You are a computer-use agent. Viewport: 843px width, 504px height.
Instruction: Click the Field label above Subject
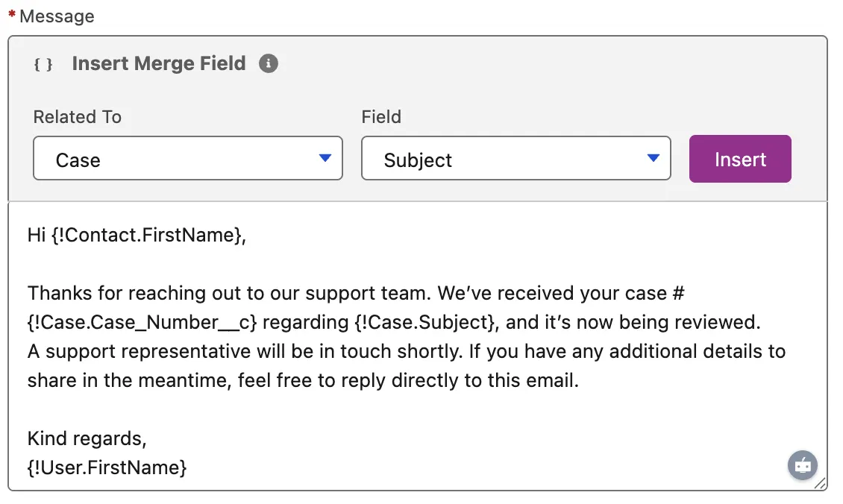tap(381, 117)
